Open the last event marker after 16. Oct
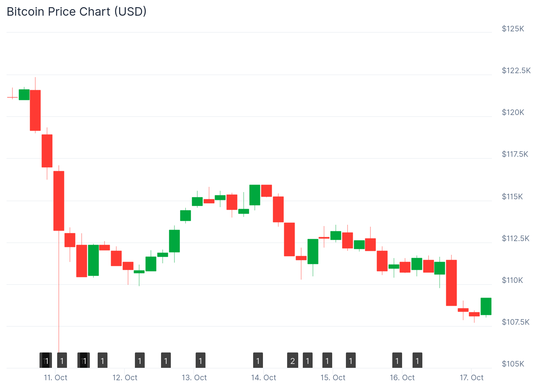The height and width of the screenshot is (392, 537). 417,360
